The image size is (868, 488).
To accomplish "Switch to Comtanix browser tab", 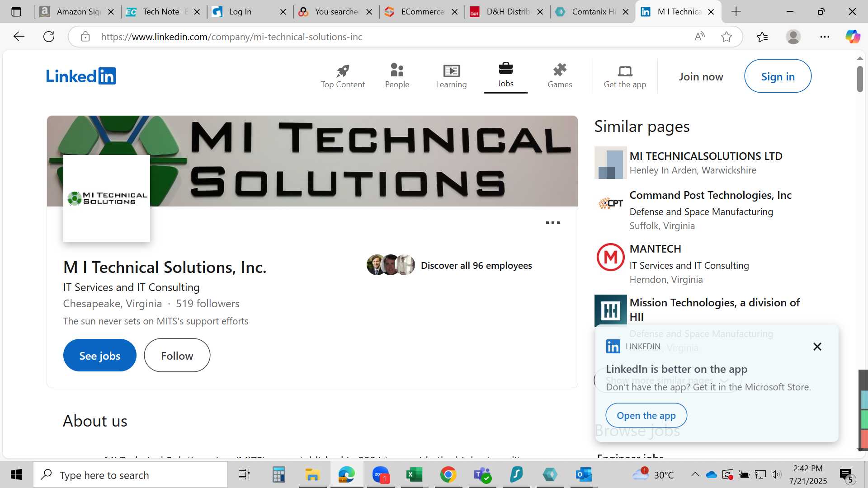I will coord(593,12).
